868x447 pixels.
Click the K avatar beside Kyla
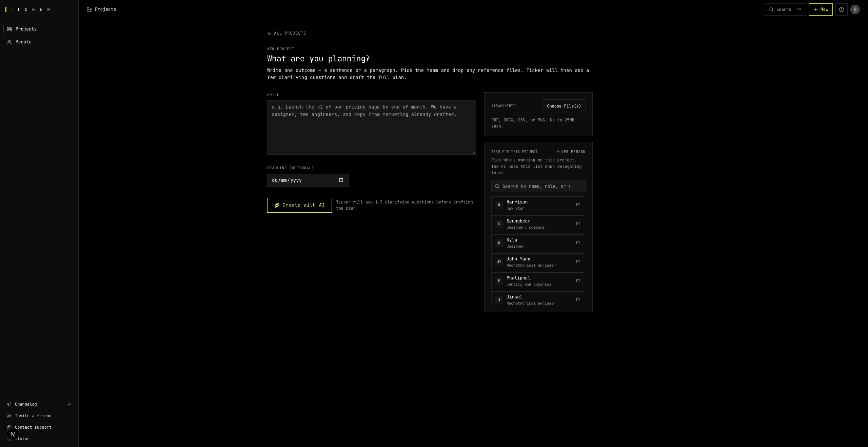tap(499, 243)
